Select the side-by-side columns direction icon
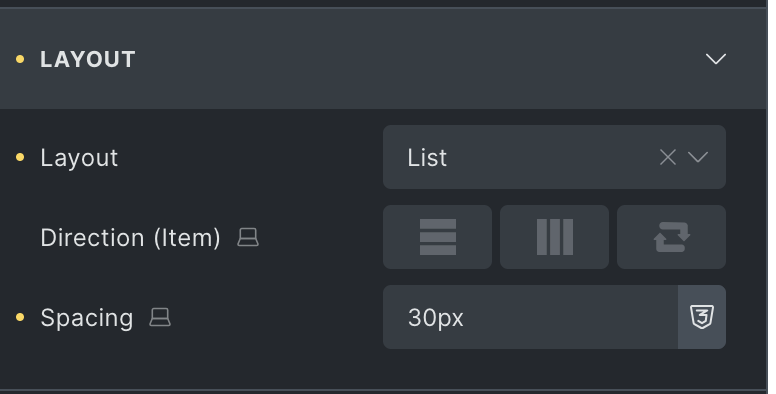 point(554,237)
